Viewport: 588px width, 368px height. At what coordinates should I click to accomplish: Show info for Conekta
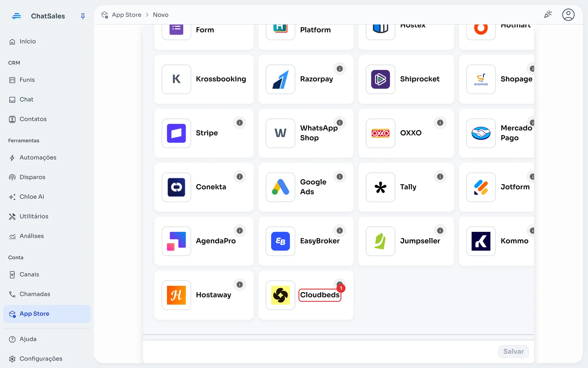240,177
